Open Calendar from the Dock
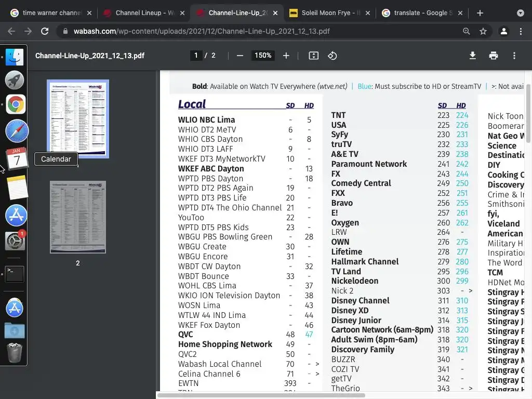Image resolution: width=532 pixels, height=399 pixels. click(17, 158)
